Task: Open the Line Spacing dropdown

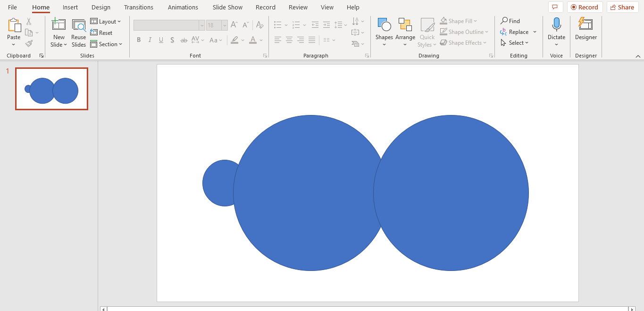Action: 341,25
